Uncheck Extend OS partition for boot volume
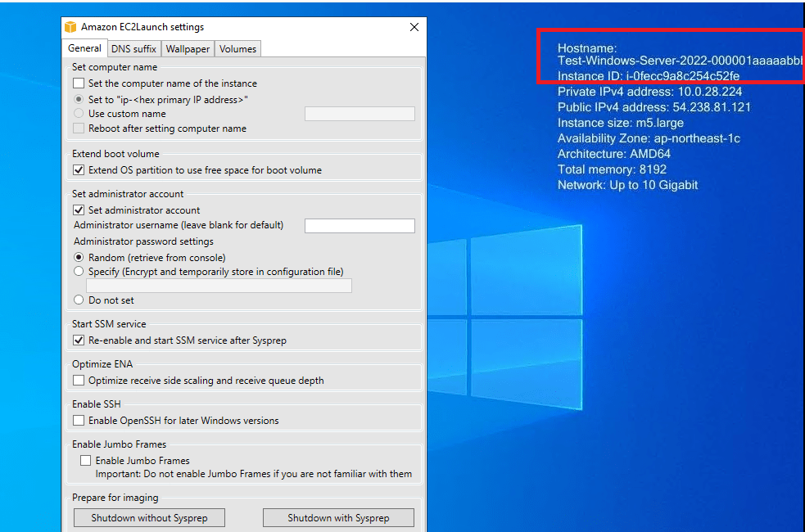Image resolution: width=805 pixels, height=532 pixels. pyautogui.click(x=79, y=169)
